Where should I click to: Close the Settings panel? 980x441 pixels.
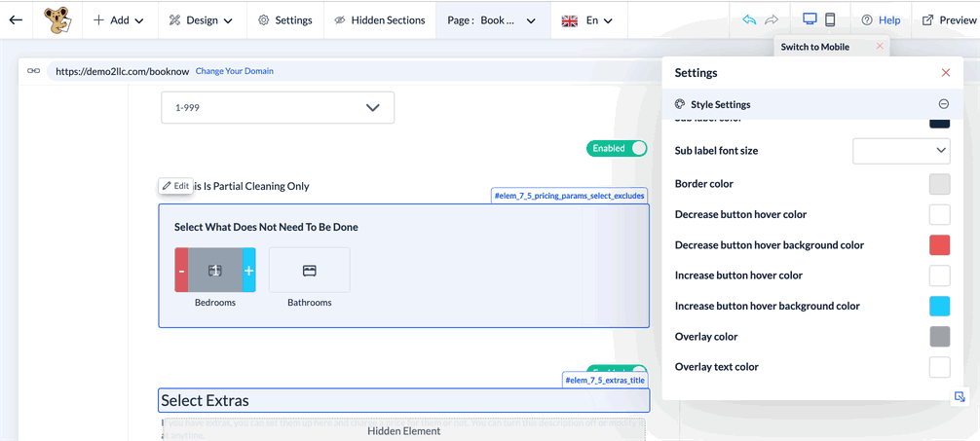tap(945, 73)
